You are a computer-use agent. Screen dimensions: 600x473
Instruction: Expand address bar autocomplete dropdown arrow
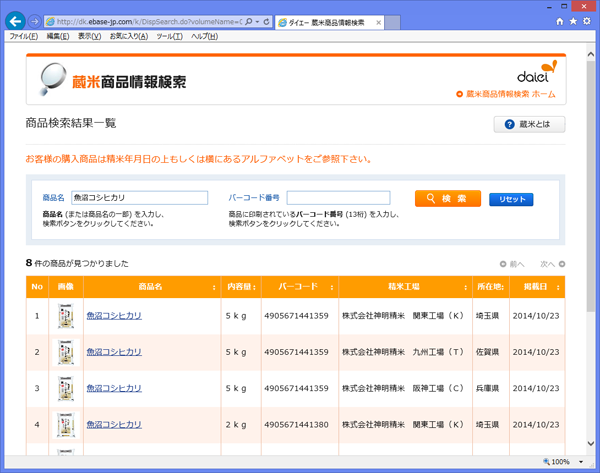[258, 22]
